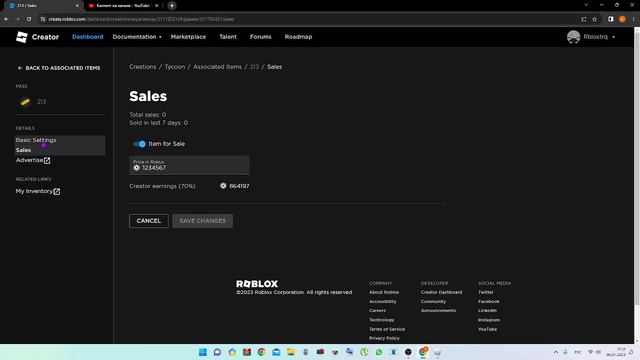Open Chat app in taskbar
640x360 pixels.
(217, 352)
